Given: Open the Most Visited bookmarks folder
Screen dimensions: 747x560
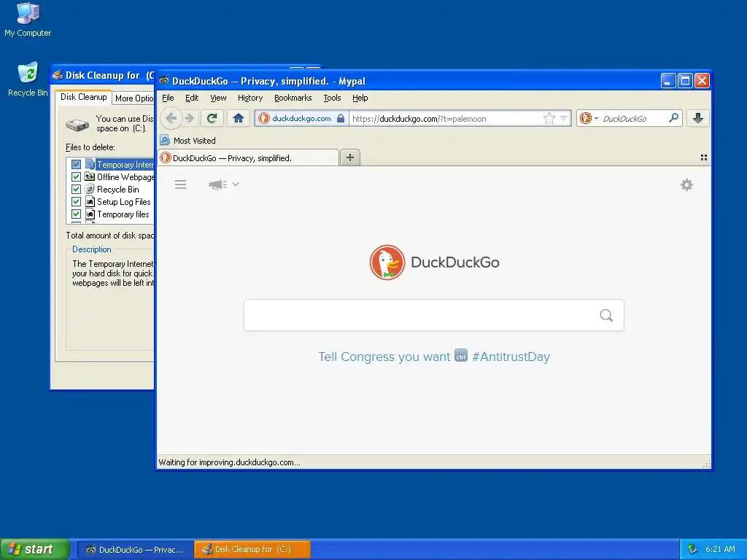Looking at the screenshot, I should [188, 141].
